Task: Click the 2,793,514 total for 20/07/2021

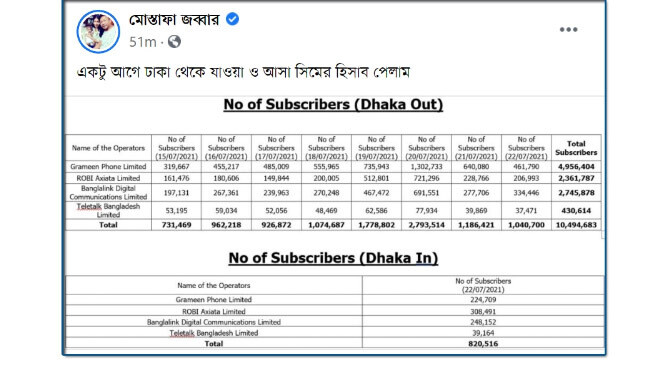Action: tap(427, 225)
